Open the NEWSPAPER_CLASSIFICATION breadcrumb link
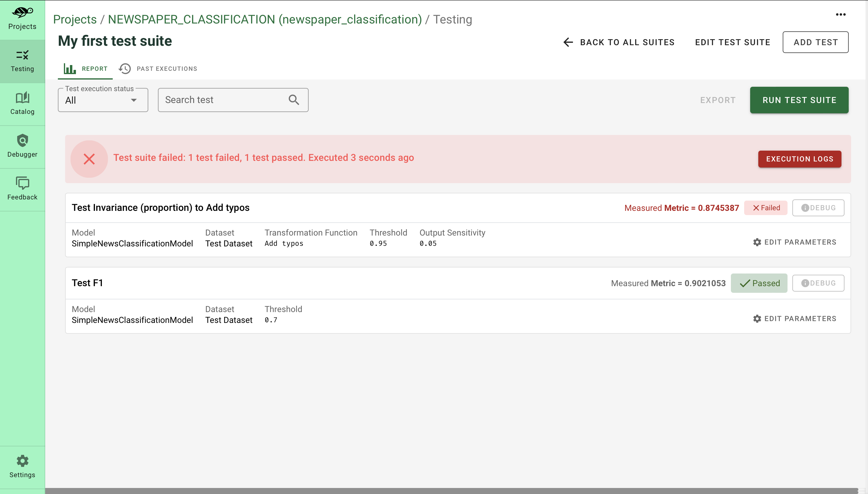Image resolution: width=868 pixels, height=494 pixels. (x=265, y=19)
